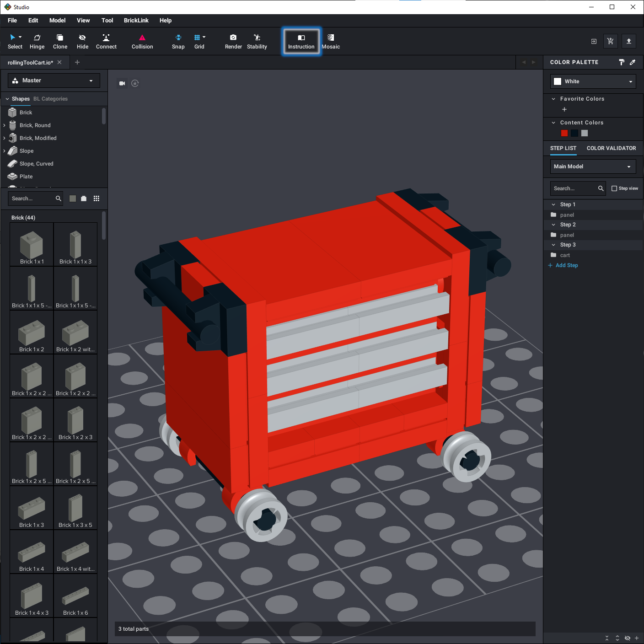Activate the Hinge tool
Viewport: 644px width, 644px height.
[x=37, y=41]
